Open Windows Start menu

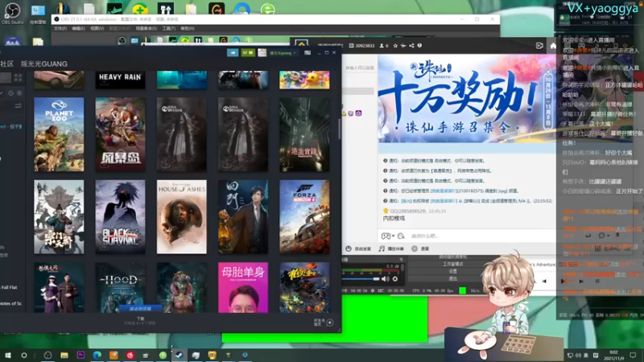coord(7,356)
